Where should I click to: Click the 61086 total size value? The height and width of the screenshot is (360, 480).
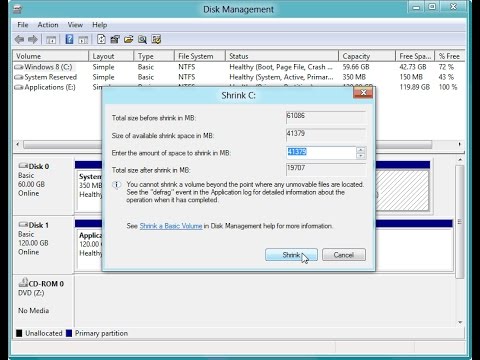click(326, 117)
